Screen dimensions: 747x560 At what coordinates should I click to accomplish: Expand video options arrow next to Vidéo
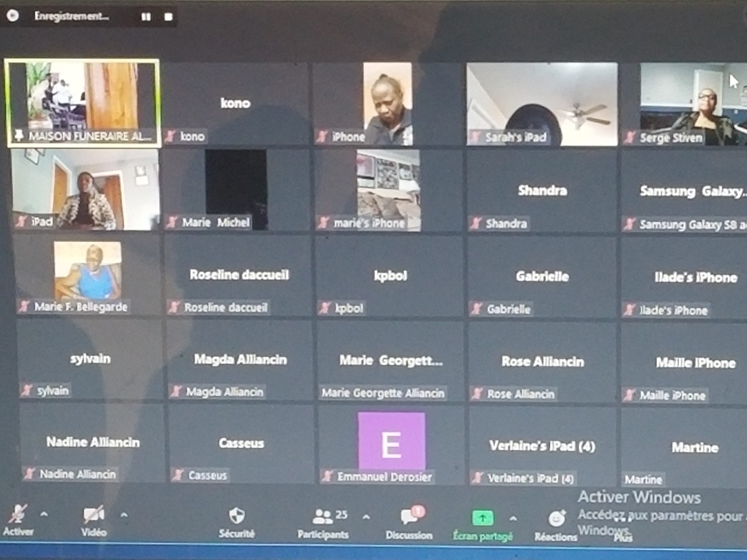(124, 515)
